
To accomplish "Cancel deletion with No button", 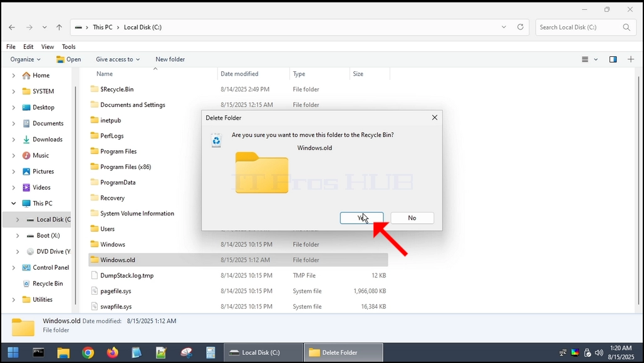I will [412, 218].
